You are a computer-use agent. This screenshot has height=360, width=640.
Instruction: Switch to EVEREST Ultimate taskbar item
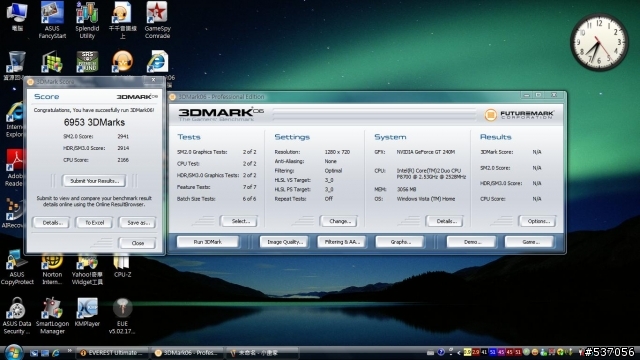click(112, 353)
